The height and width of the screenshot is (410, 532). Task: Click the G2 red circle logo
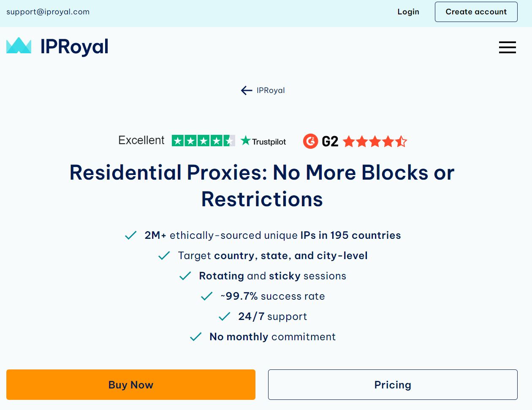pos(310,141)
